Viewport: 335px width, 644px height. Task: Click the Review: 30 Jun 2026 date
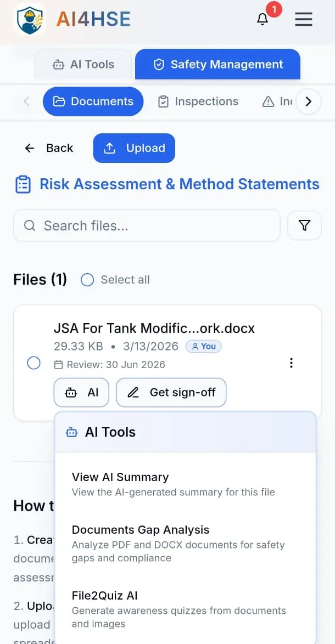click(110, 364)
